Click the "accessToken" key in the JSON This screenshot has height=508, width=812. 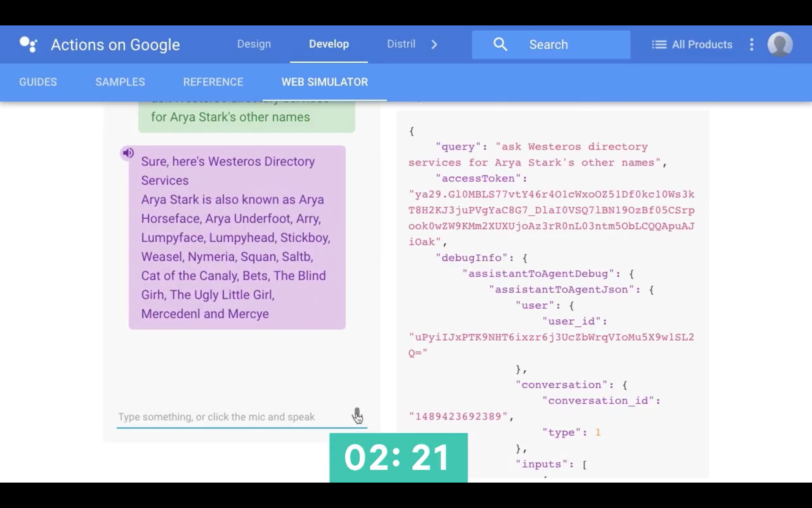point(478,178)
